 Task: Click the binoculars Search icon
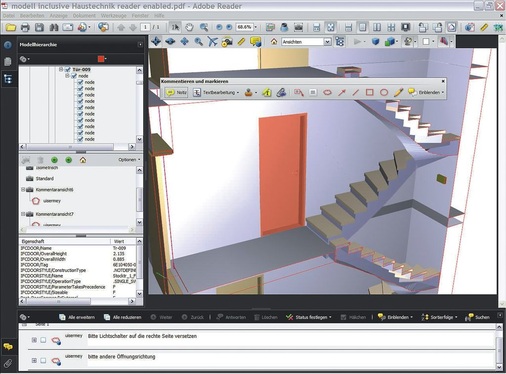[x=54, y=27]
